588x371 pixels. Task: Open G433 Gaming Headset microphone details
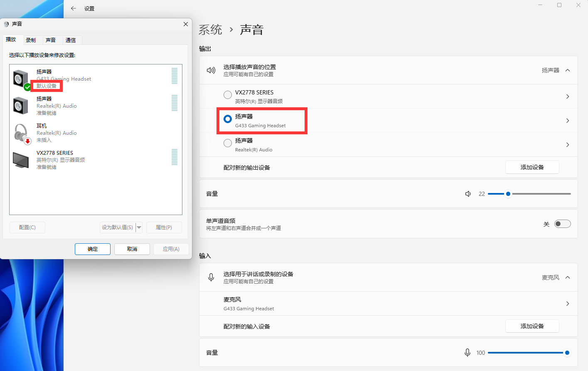[x=568, y=304]
